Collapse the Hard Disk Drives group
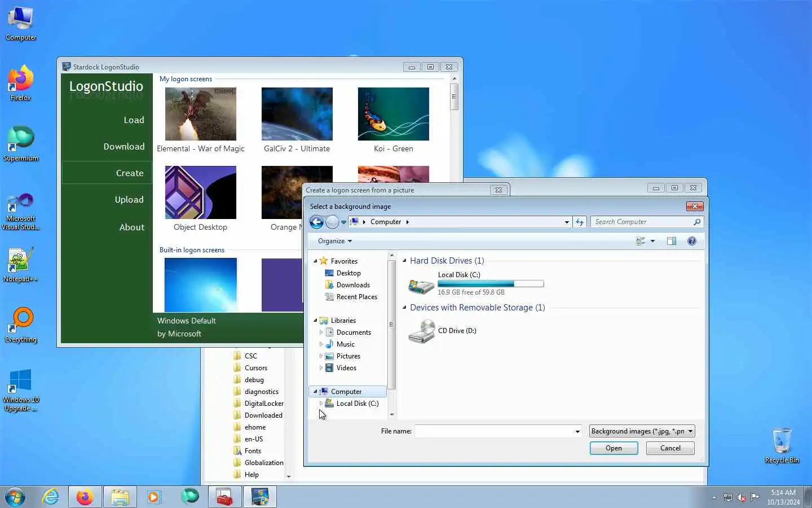812x508 pixels. tap(404, 261)
